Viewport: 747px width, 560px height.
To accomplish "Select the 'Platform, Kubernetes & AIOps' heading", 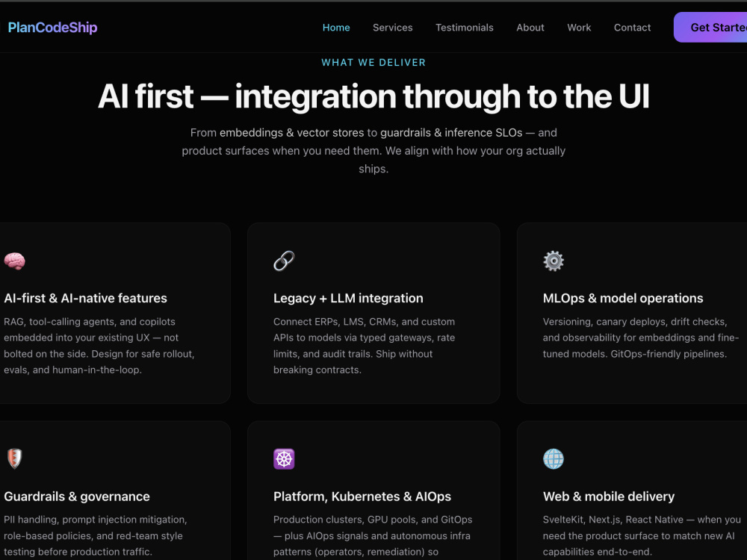I will pos(362,497).
